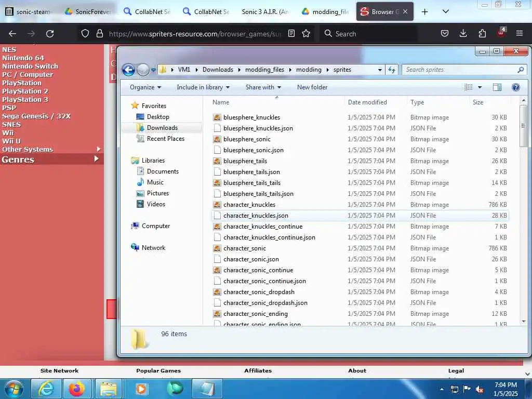Click Firefox icon on taskbar
The width and height of the screenshot is (532, 399).
point(77,389)
